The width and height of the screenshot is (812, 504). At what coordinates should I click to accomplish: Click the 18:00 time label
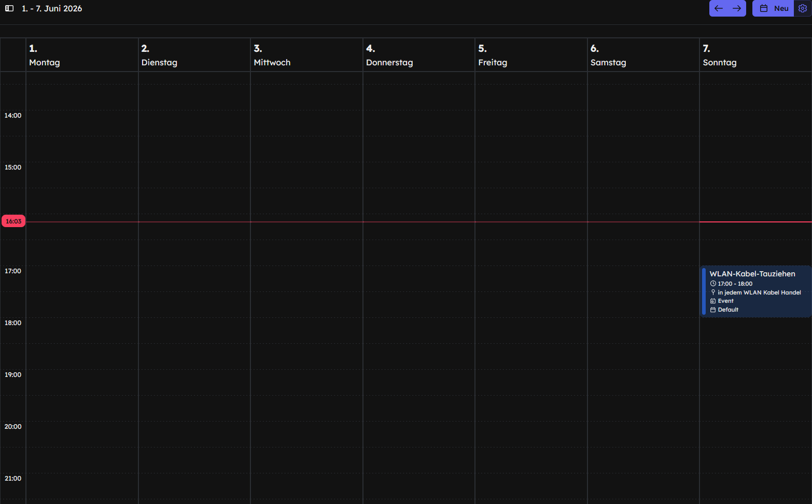(13, 323)
